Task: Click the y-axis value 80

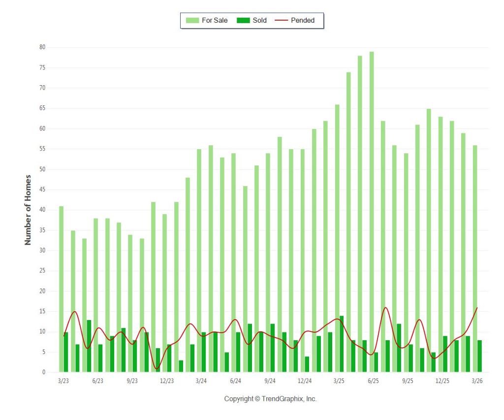Action: [42, 47]
